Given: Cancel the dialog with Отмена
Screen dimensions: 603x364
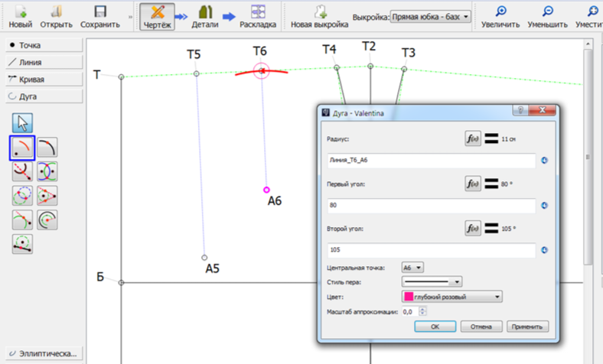Looking at the screenshot, I should point(481,327).
